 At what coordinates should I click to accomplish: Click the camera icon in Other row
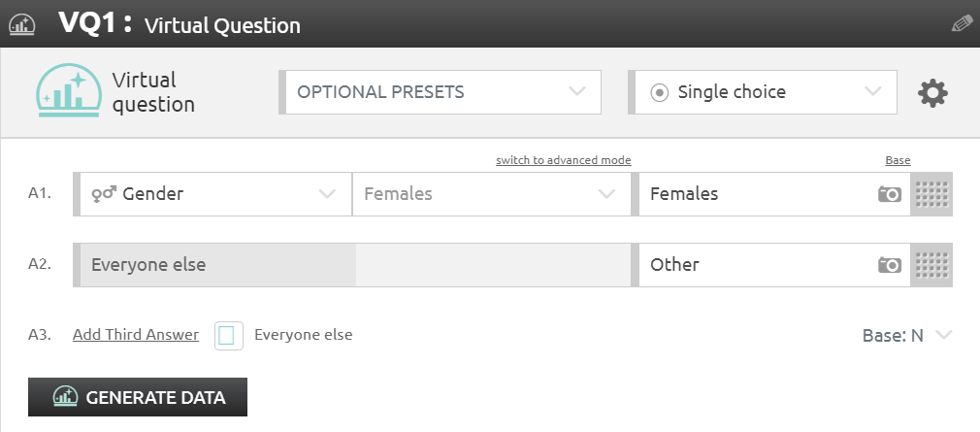890,265
